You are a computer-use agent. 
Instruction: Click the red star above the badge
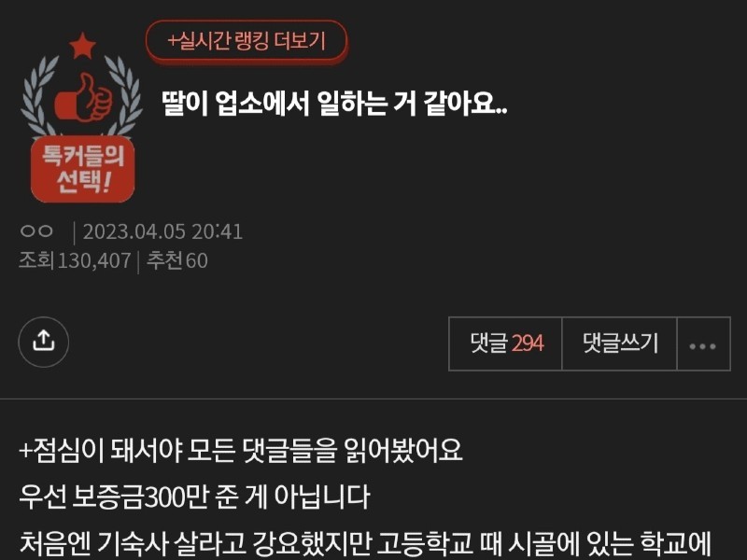click(x=82, y=46)
